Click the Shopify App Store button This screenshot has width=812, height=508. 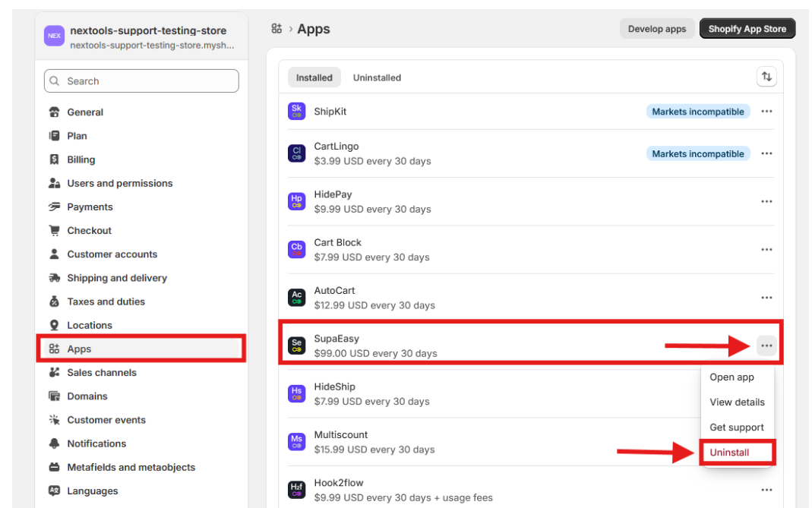click(747, 29)
